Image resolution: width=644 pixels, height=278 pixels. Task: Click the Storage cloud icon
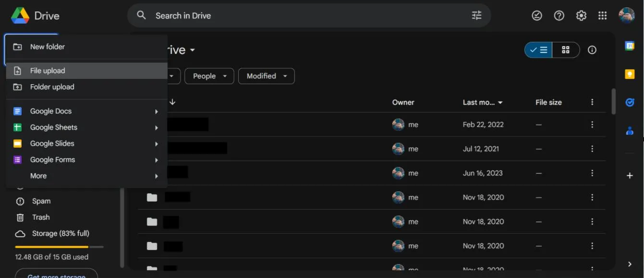click(20, 234)
